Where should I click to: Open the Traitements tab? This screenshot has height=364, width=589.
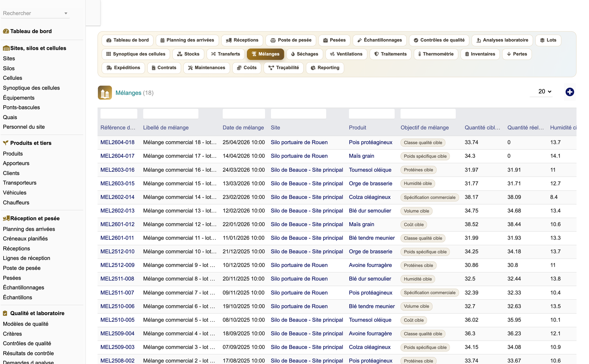(x=390, y=54)
